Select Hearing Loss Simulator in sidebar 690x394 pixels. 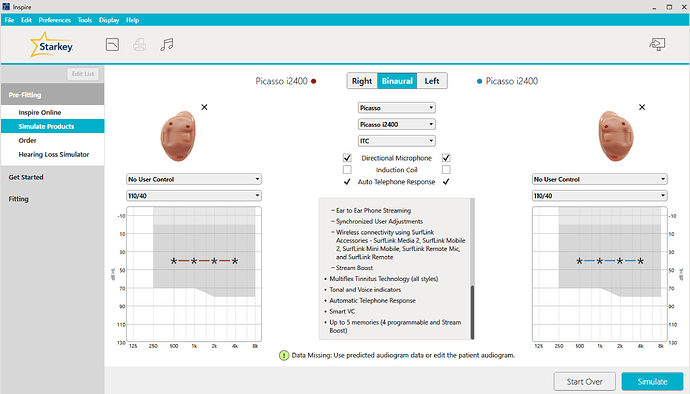(54, 155)
